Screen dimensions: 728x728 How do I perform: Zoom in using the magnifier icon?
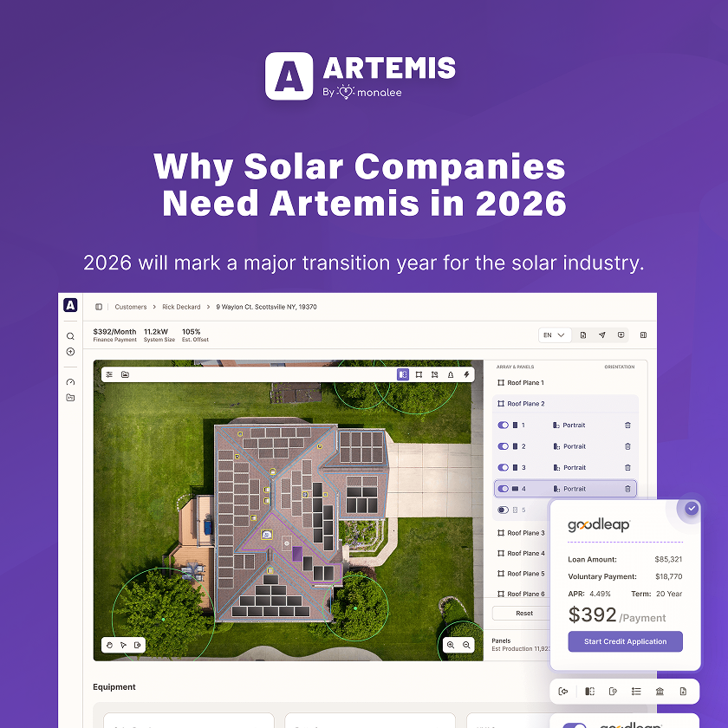coord(452,645)
